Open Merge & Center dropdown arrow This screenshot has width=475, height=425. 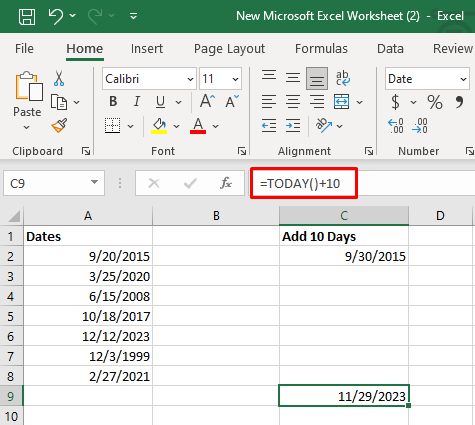pos(360,102)
